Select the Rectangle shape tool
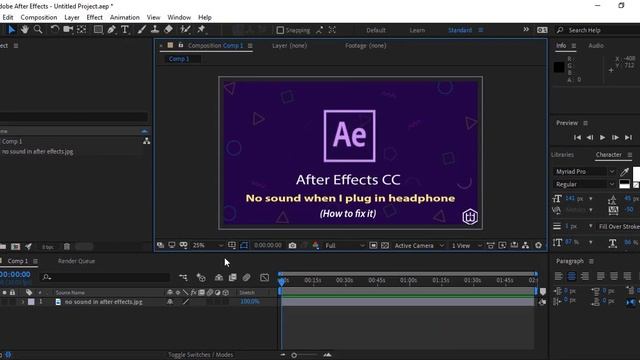Viewport: 640px width, 360px height. click(x=98, y=29)
